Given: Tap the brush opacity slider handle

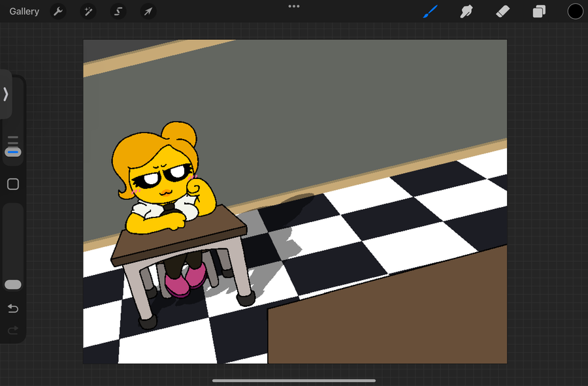Looking at the screenshot, I should [x=13, y=285].
